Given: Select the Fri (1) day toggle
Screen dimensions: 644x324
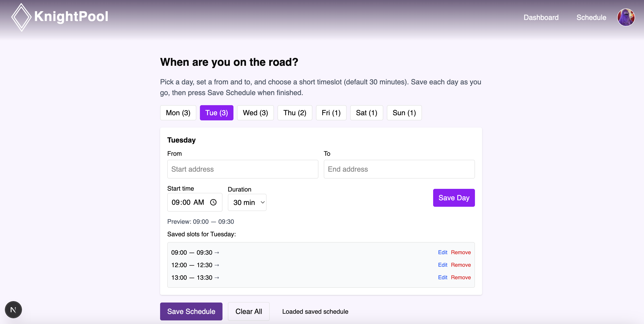Looking at the screenshot, I should [x=331, y=113].
